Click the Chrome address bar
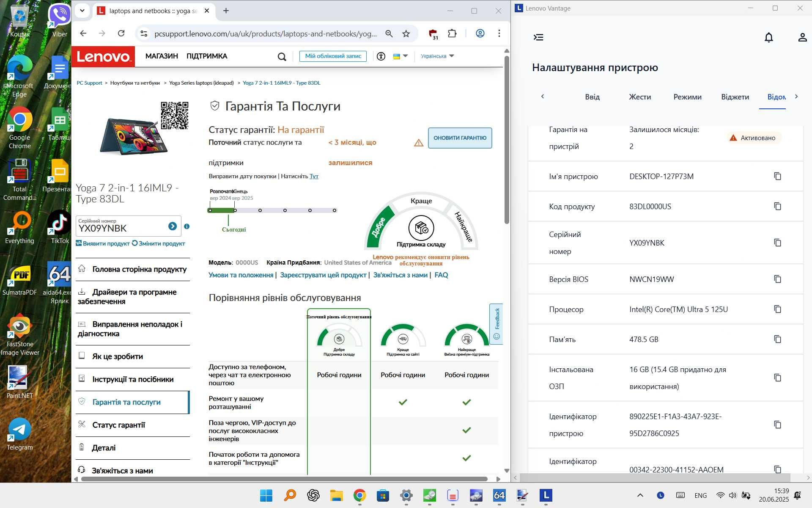This screenshot has width=812, height=508. [266, 33]
